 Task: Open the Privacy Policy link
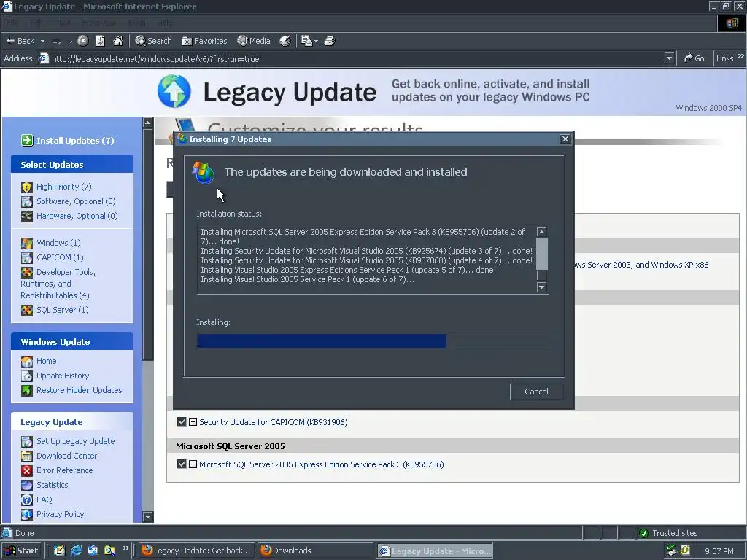(x=60, y=514)
